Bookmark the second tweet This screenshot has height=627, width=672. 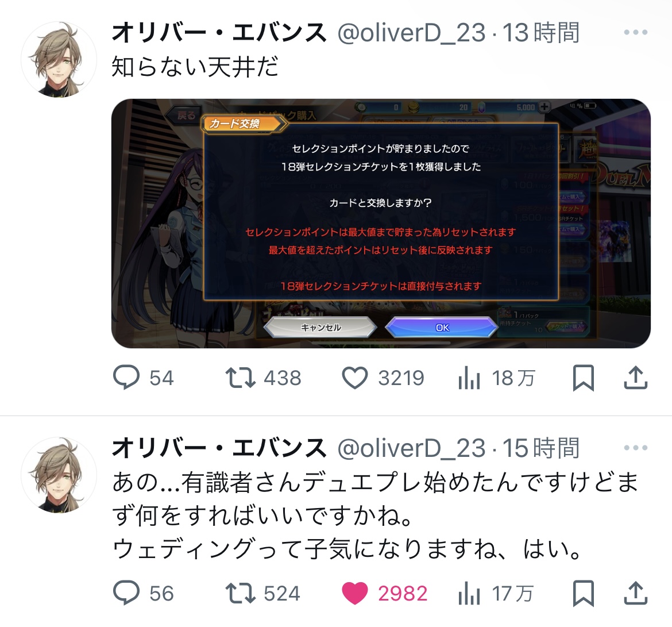(584, 594)
